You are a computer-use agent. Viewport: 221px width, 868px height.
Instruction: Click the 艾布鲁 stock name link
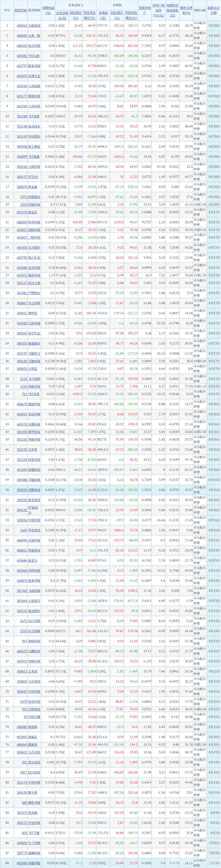[x=33, y=449]
